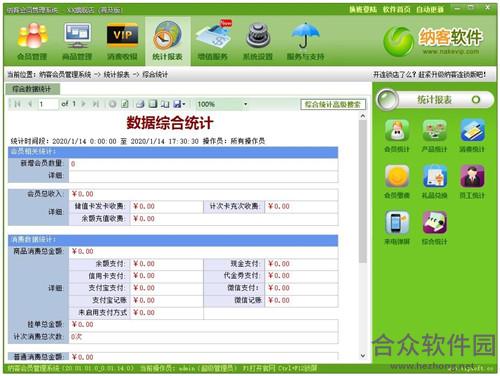Viewport: 500px width, 376px height.
Task: Go to previous report page
Action: point(30,104)
